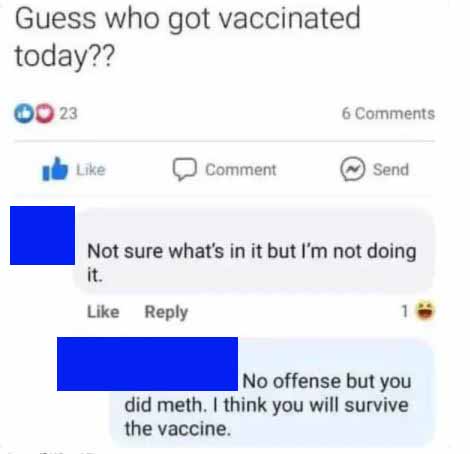The height and width of the screenshot is (454, 470).
Task: Open the redacted replier name block
Action: click(147, 364)
